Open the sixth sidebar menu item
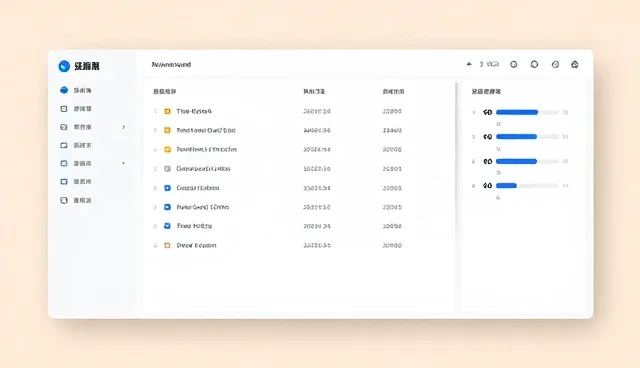The height and width of the screenshot is (368, 640). (x=76, y=182)
